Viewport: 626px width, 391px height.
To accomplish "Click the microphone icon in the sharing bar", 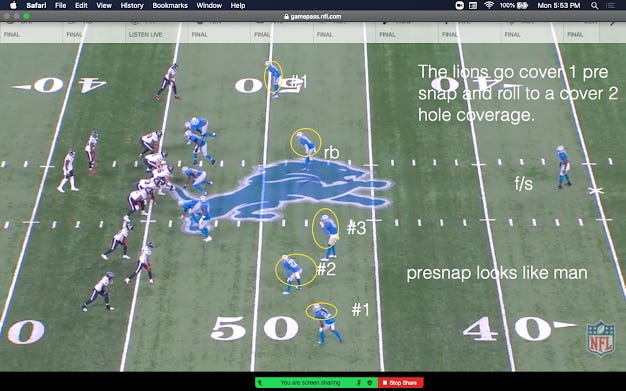I will pyautogui.click(x=359, y=383).
